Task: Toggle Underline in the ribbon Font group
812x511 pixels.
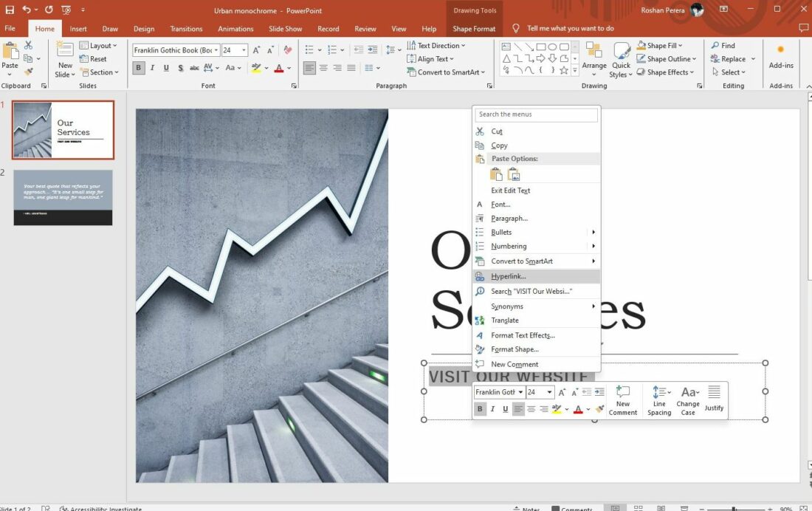Action: click(x=166, y=68)
